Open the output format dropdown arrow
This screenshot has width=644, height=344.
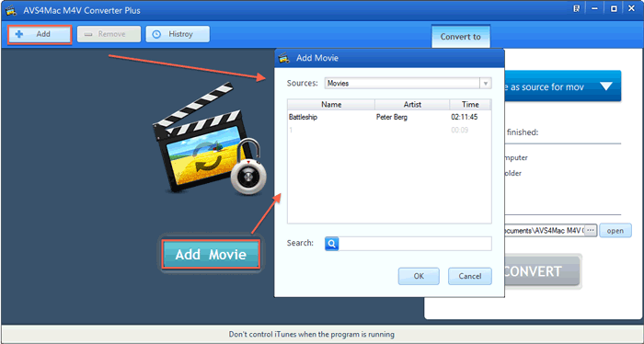click(605, 86)
